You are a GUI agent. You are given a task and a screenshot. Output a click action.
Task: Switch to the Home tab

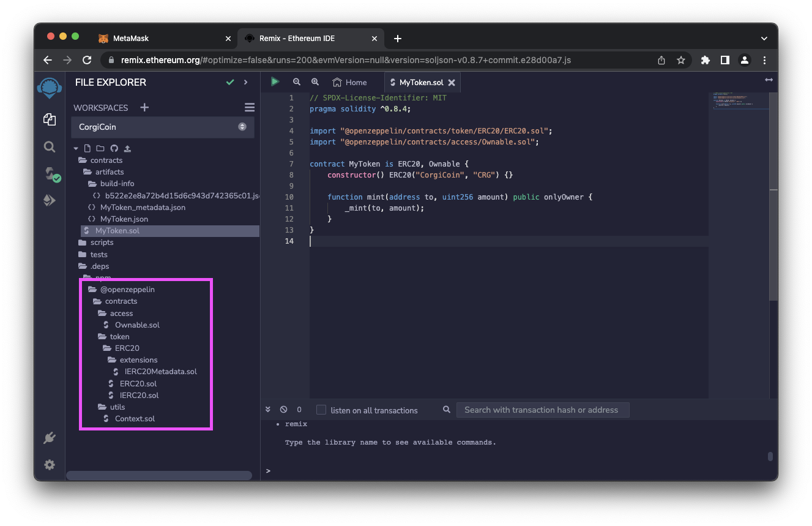350,82
